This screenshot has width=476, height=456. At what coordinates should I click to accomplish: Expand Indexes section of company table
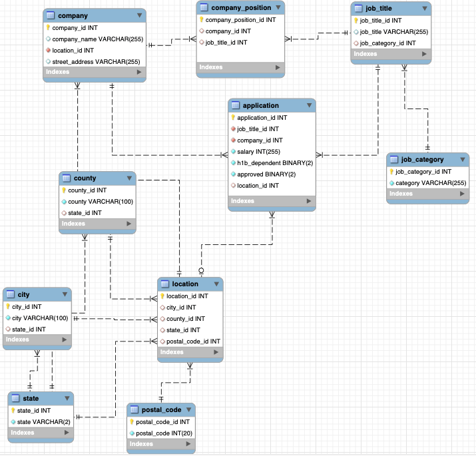139,72
